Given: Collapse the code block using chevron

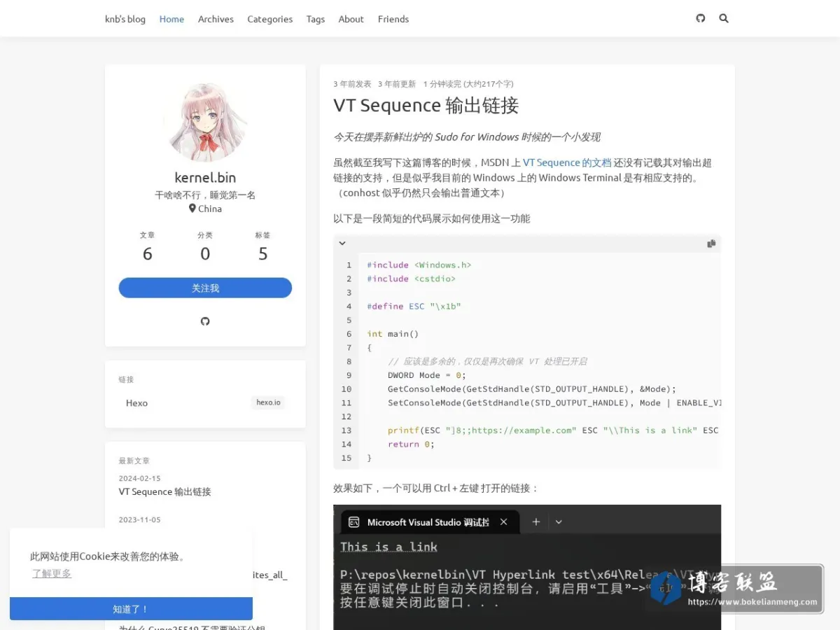Looking at the screenshot, I should (342, 244).
